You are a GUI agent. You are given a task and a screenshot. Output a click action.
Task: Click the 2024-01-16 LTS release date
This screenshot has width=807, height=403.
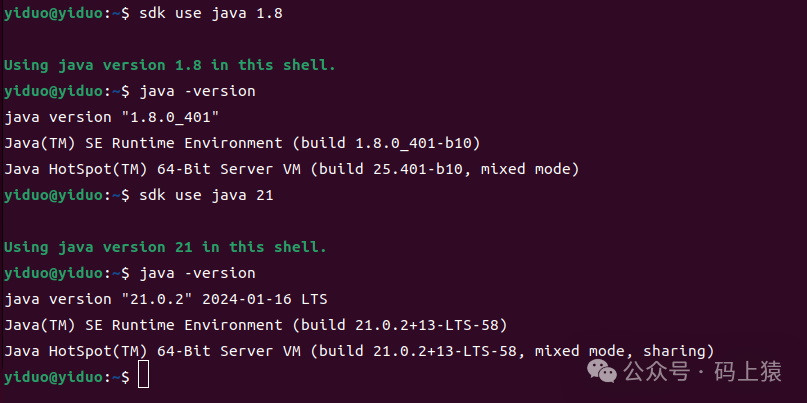(265, 299)
